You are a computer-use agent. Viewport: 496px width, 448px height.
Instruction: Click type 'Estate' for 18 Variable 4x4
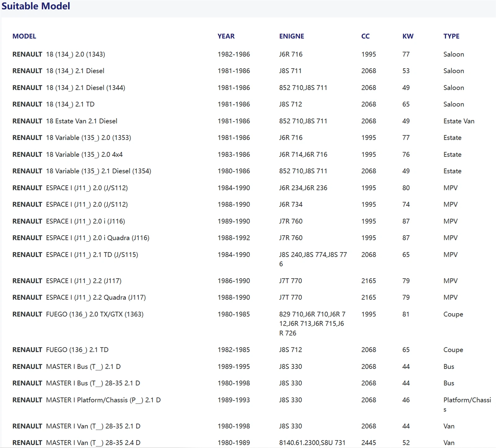click(452, 154)
